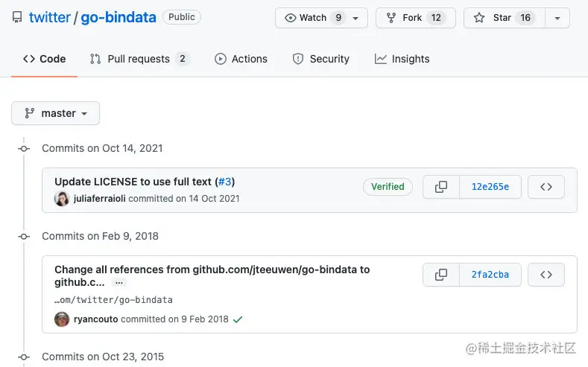Click the repository icon beside twitter
Image resolution: width=588 pixels, height=367 pixels.
pos(17,18)
